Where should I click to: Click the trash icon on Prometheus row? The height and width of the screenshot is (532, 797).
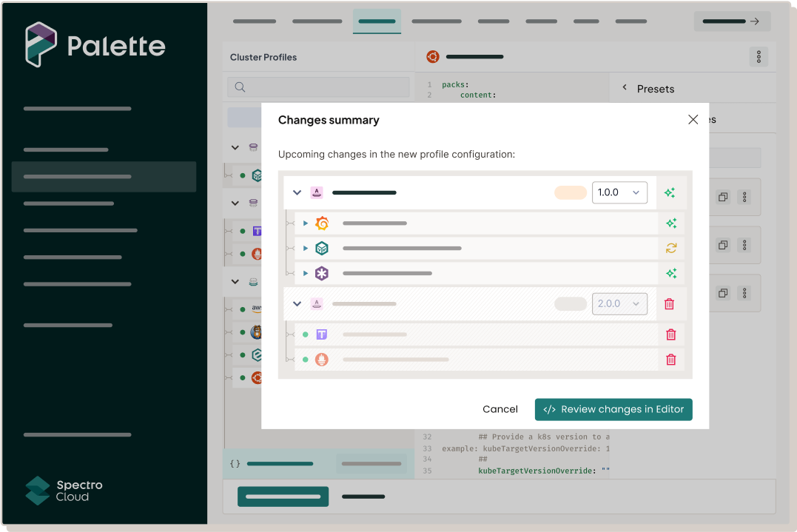pos(671,360)
